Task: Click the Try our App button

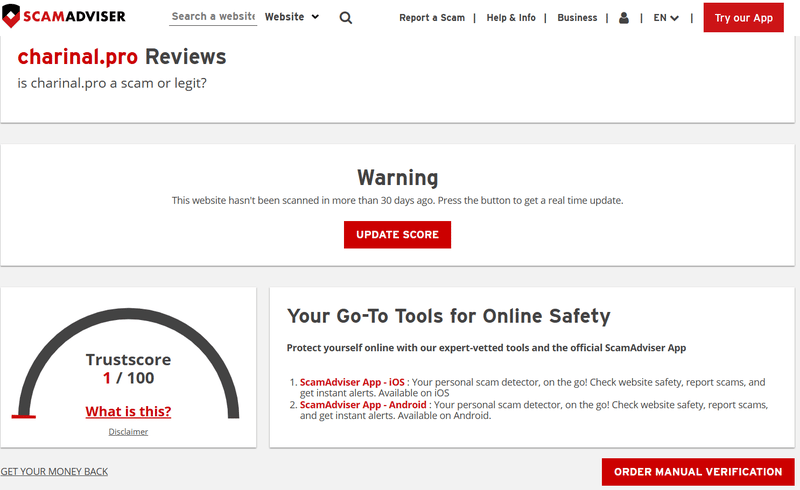Action: 743,18
